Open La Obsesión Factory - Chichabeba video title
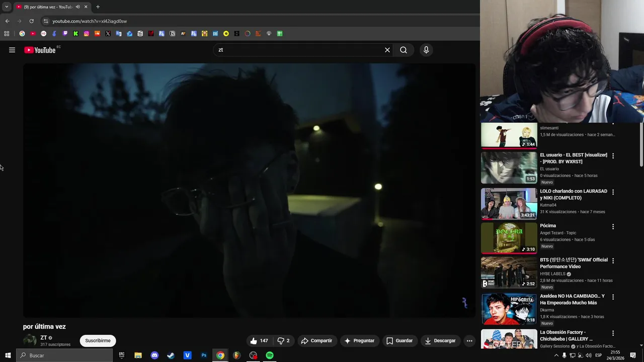Screen dimensions: 644x362 pyautogui.click(x=566, y=335)
